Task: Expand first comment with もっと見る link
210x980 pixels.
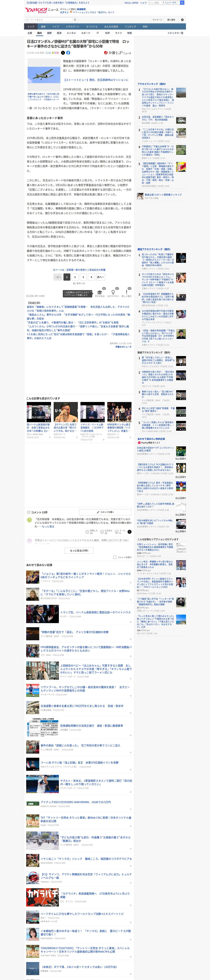Action: (48, 527)
